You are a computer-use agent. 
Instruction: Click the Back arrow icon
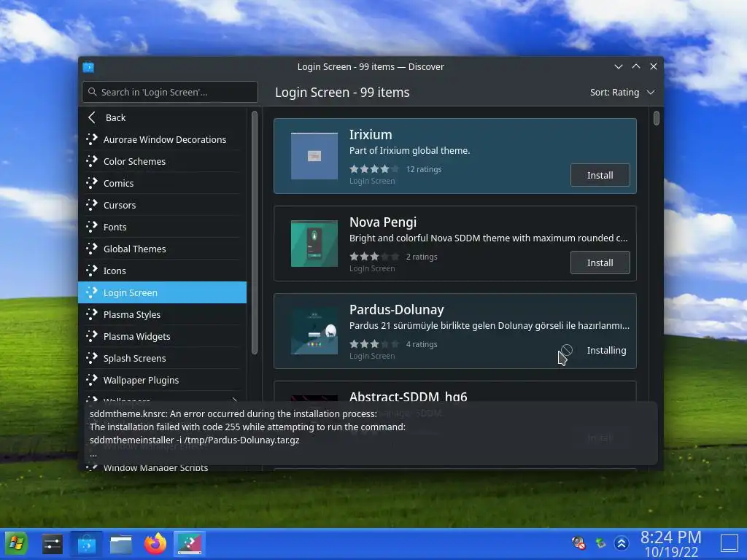(92, 117)
